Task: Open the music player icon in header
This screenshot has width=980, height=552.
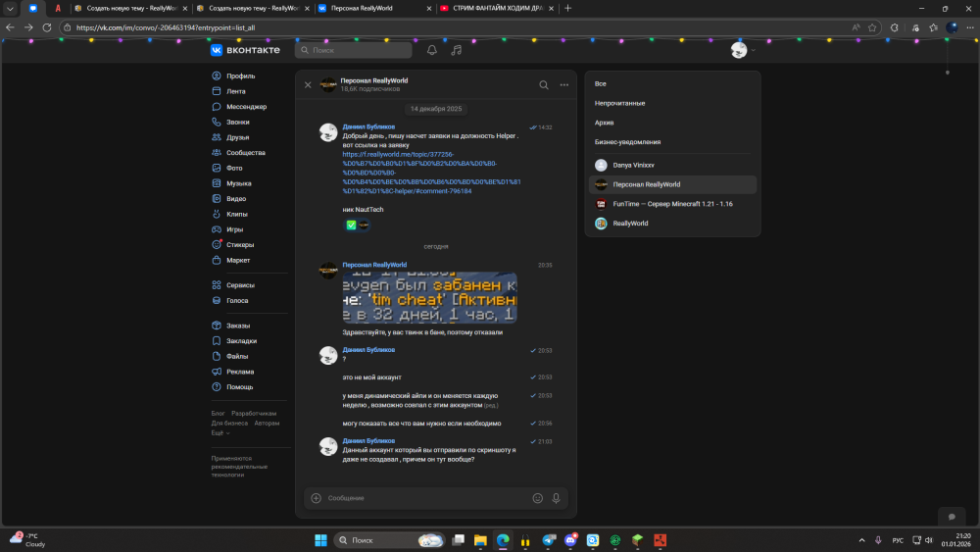Action: click(457, 50)
